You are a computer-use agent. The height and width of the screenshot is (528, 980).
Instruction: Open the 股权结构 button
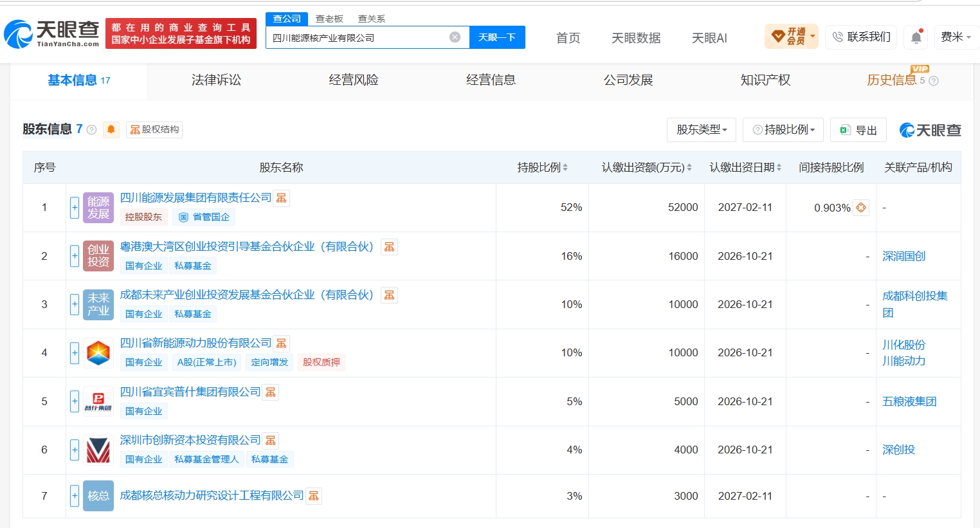pyautogui.click(x=154, y=130)
